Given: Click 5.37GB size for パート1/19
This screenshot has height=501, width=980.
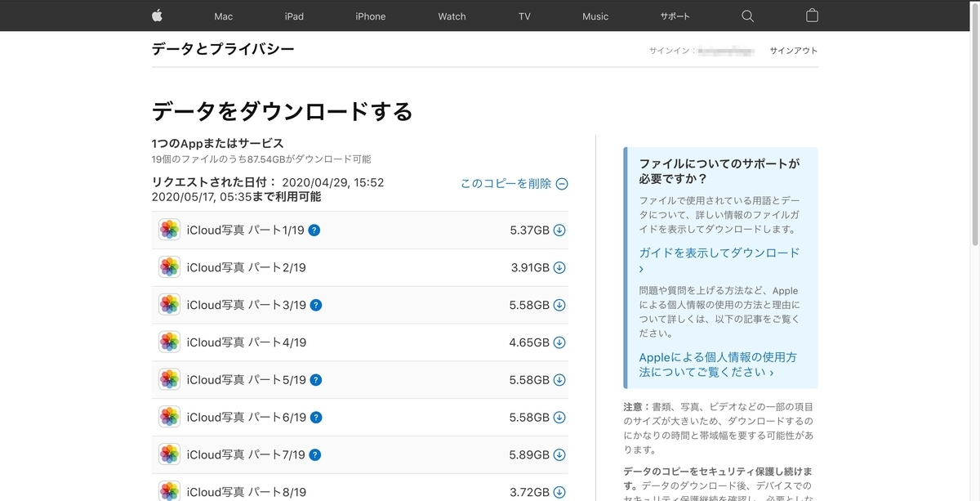Looking at the screenshot, I should pyautogui.click(x=529, y=230).
